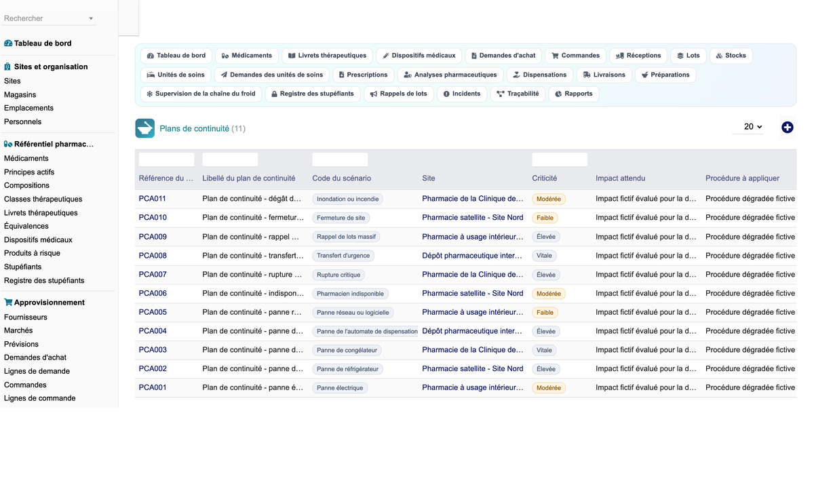Open the Rechercher dropdown in sidebar
814x504 pixels.
(50, 18)
